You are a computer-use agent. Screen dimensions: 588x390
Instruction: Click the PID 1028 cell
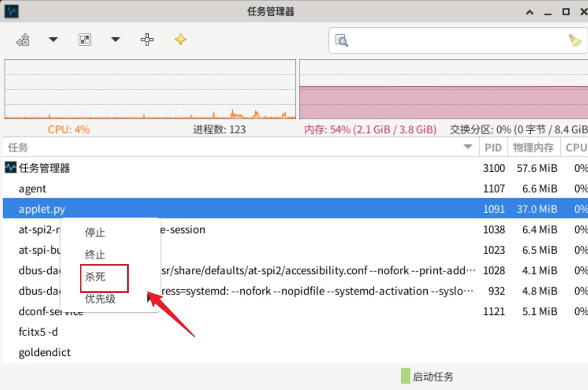point(494,270)
